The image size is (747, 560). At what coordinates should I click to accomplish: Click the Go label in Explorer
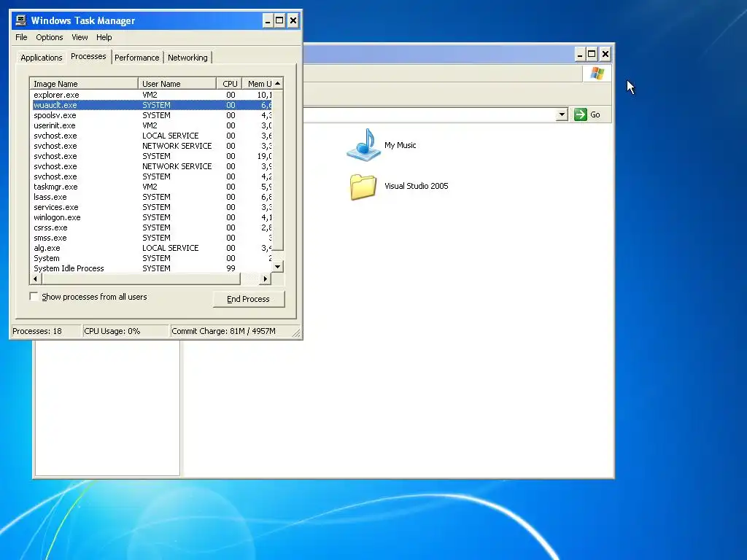[595, 114]
